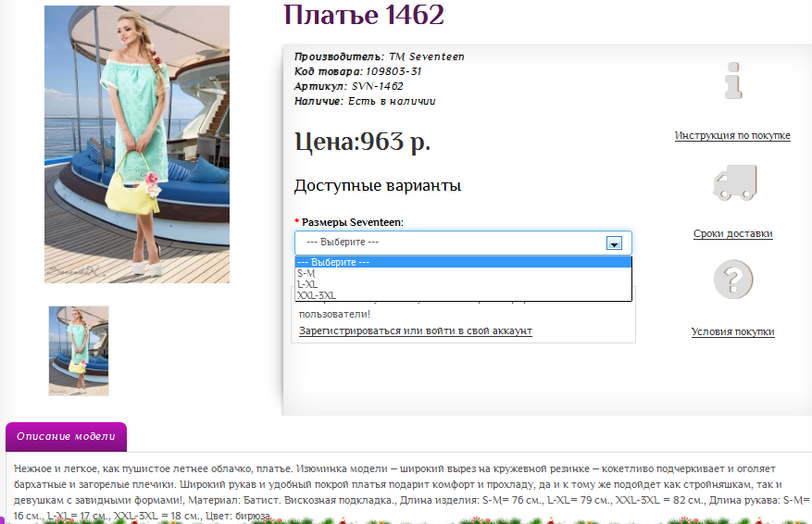Viewport: 812px width, 524px height.
Task: Click the Цена: 963 р. price text
Action: [362, 142]
